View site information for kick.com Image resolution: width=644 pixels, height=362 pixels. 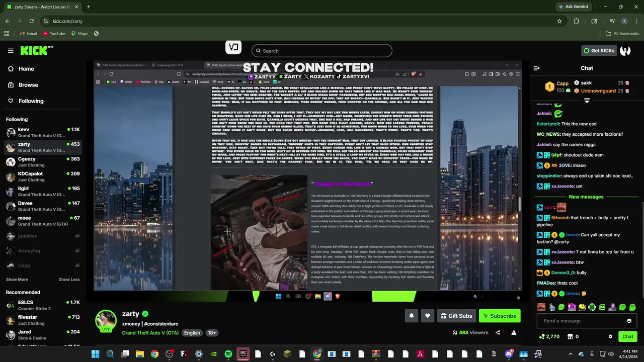pos(46,21)
